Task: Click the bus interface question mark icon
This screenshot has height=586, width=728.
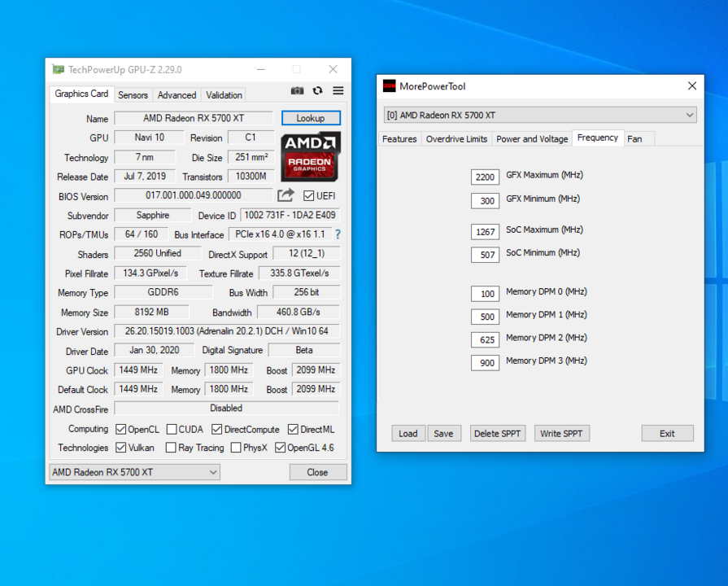Action: tap(338, 234)
